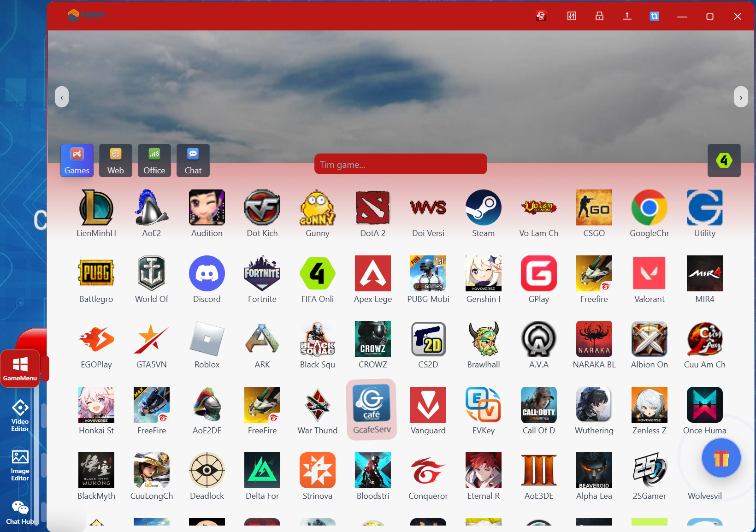Click the Garena icon in the title bar
The image size is (756, 532).
pos(541,16)
